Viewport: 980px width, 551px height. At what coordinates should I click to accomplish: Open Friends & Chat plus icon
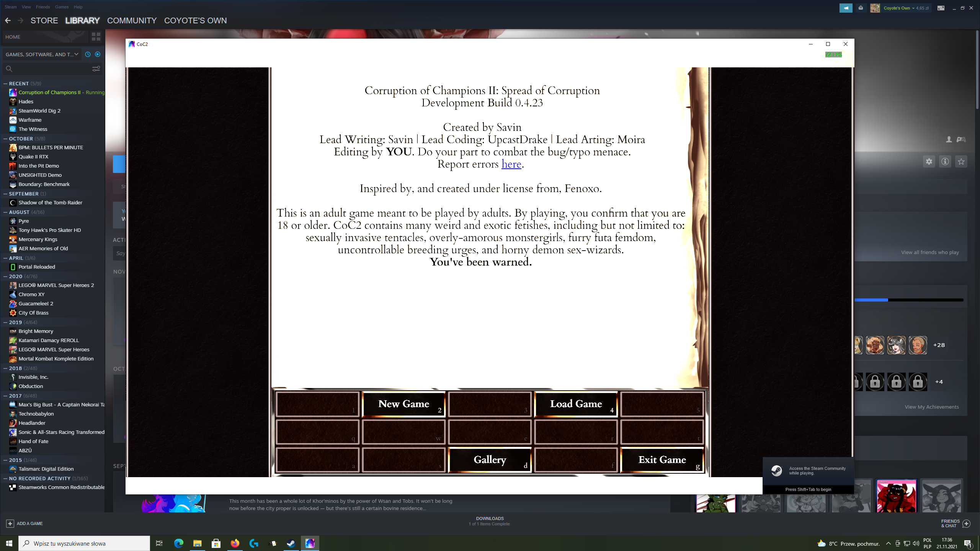click(967, 523)
